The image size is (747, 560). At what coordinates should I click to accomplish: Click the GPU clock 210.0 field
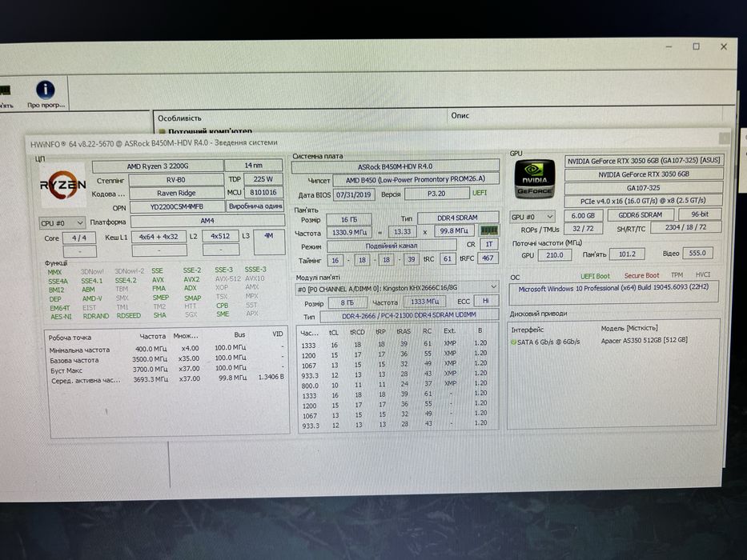[555, 255]
